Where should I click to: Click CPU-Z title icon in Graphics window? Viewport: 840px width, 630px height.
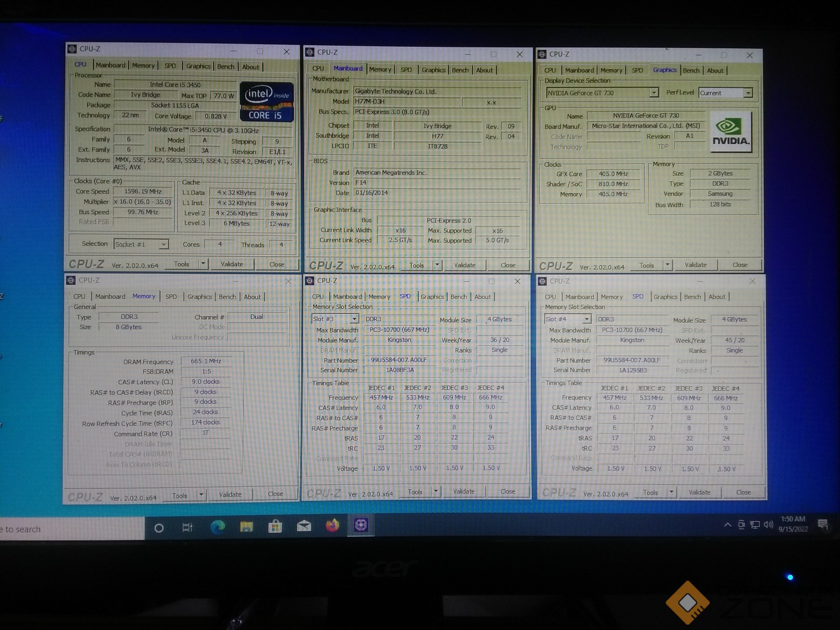542,54
